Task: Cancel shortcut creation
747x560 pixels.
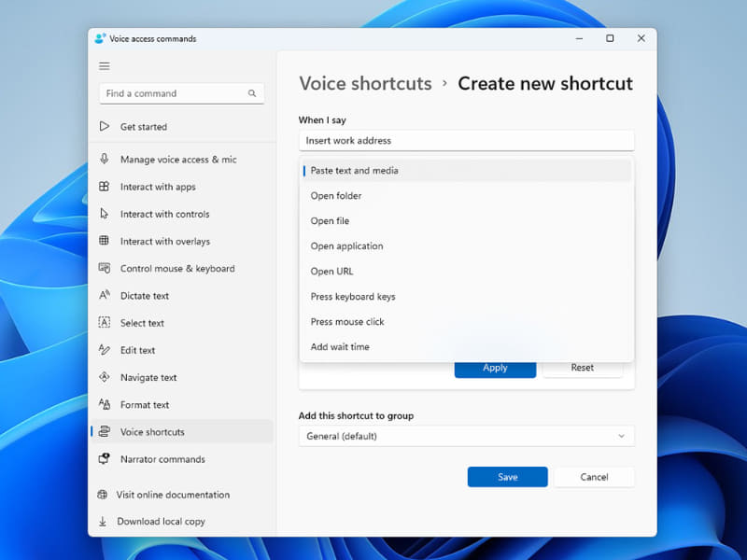Action: [594, 477]
